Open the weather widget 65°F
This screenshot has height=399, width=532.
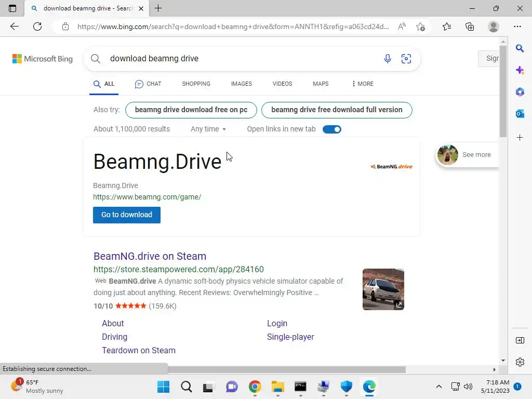coord(37,387)
